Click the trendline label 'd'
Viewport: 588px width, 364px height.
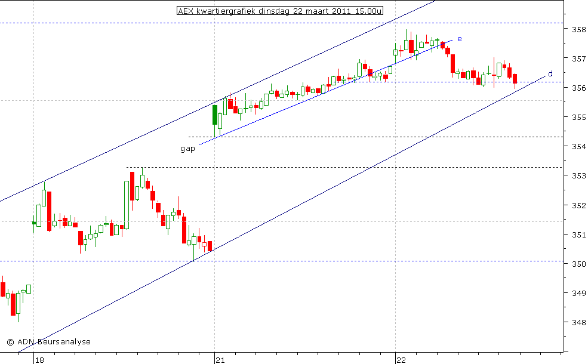coord(550,73)
